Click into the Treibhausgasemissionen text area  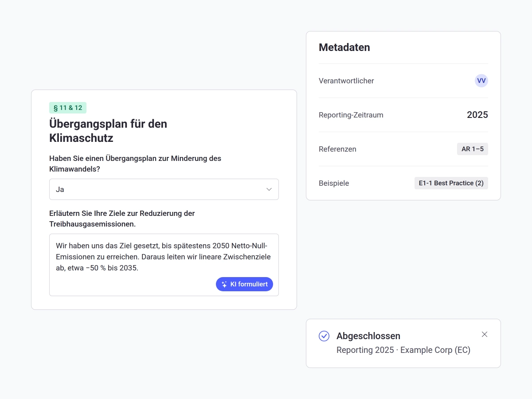164,265
